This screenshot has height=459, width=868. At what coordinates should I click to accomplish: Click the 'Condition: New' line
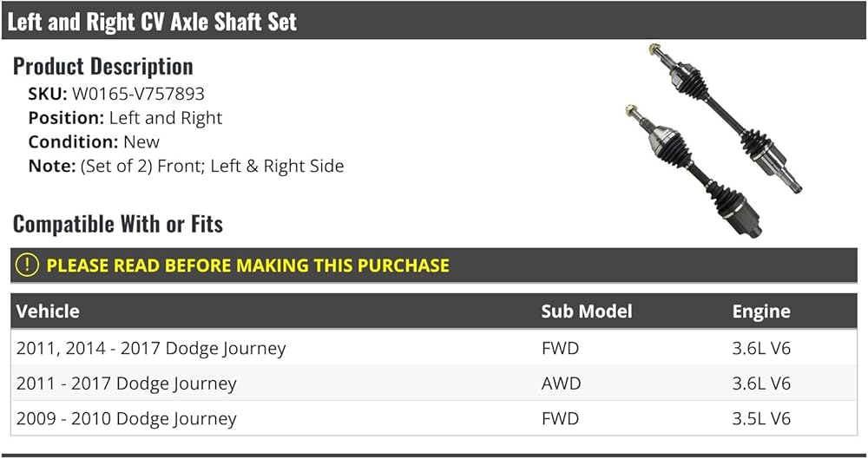tap(94, 141)
